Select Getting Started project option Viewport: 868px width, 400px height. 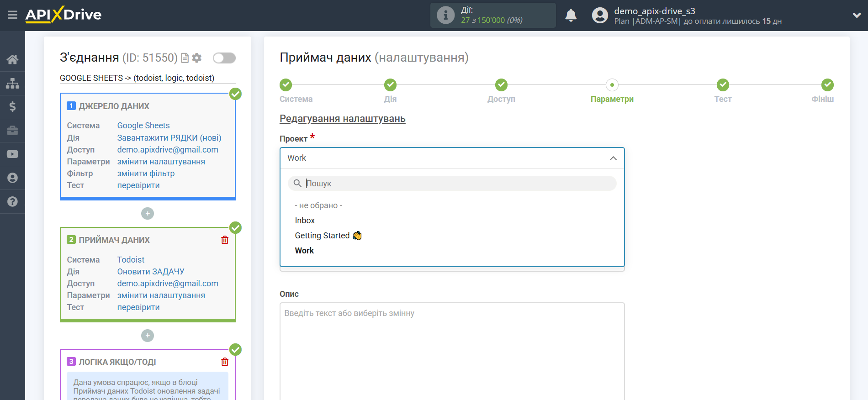[x=328, y=236]
